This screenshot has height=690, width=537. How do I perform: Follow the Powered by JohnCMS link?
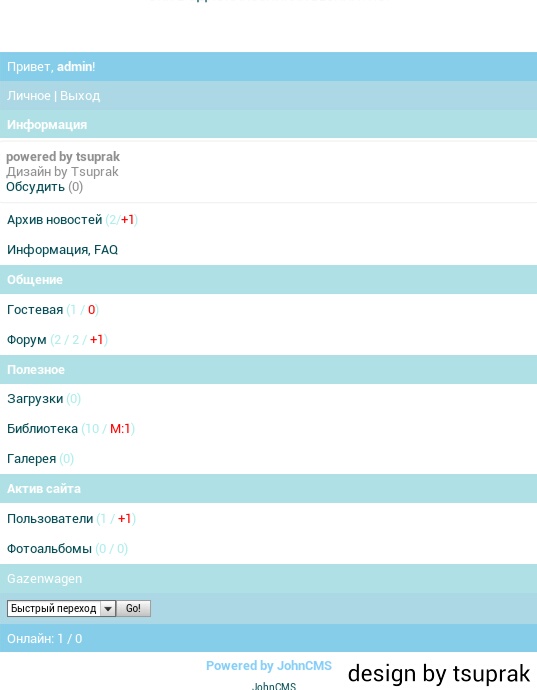269,665
